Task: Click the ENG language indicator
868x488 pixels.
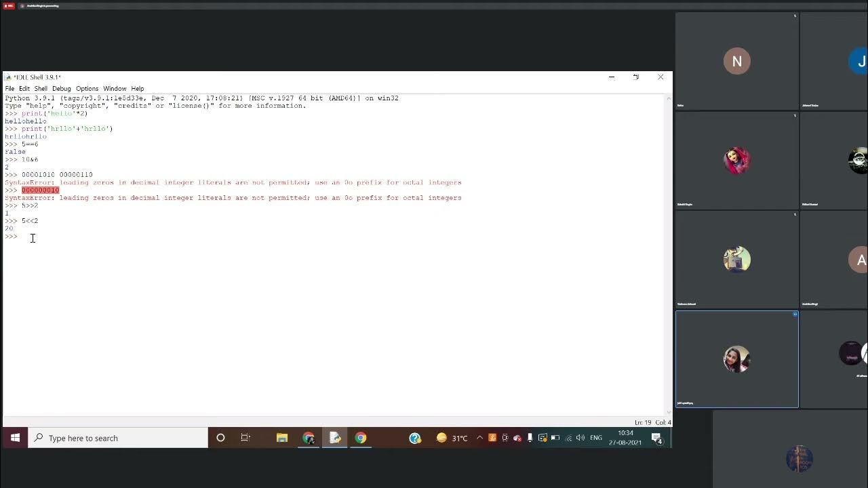Action: click(x=596, y=438)
